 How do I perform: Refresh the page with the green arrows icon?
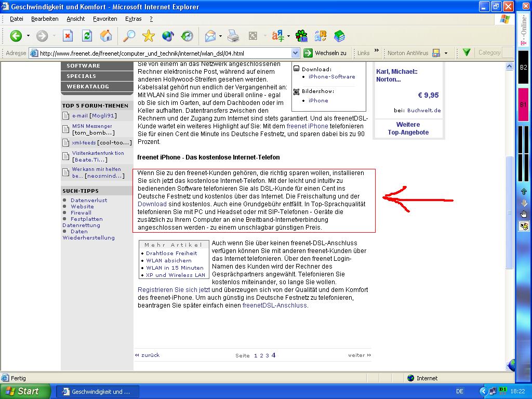[x=87, y=36]
